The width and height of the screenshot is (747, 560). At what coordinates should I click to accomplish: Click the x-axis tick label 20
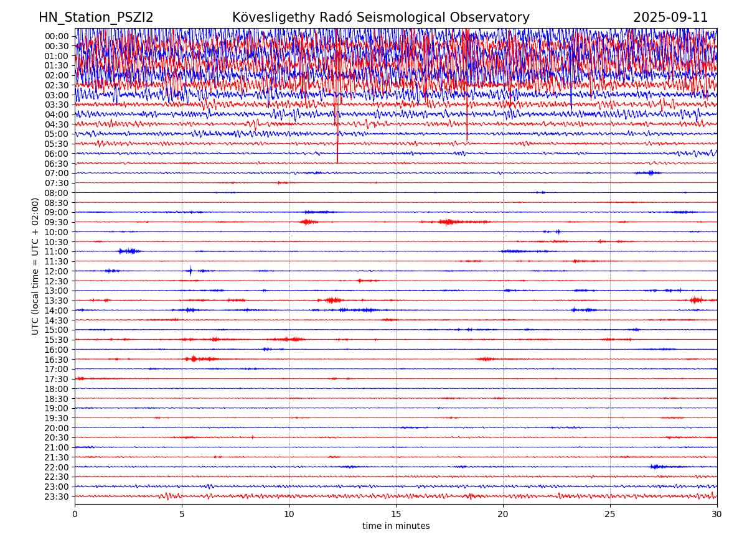tap(503, 515)
